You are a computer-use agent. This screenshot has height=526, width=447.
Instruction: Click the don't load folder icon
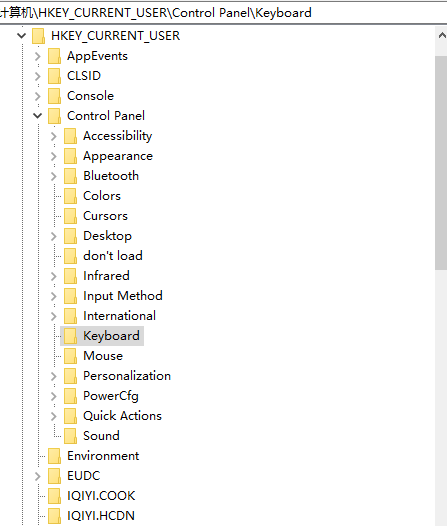70,256
